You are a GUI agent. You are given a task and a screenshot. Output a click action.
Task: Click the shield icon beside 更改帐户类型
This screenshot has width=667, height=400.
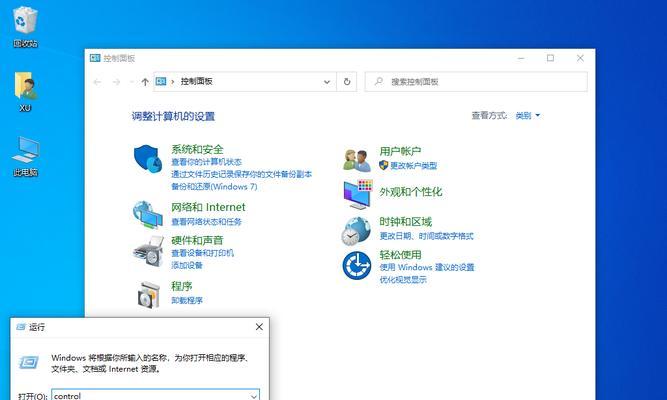pos(383,165)
